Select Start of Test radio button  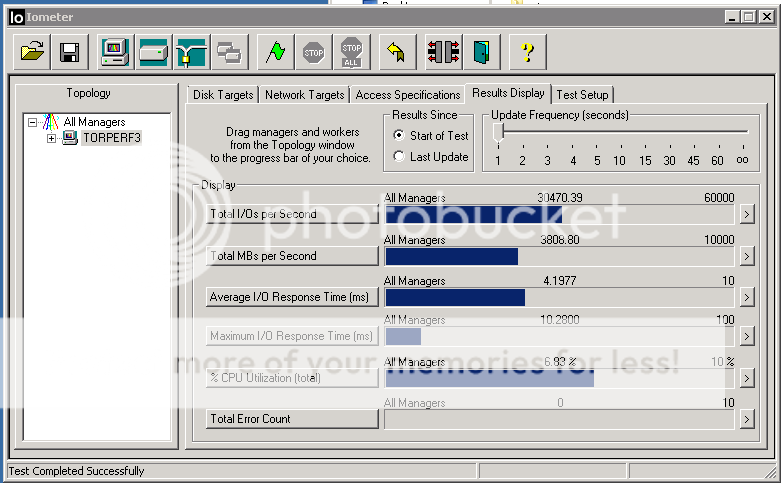(398, 135)
